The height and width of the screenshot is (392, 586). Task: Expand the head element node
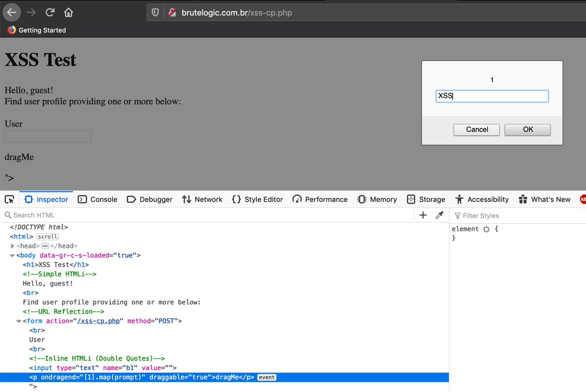13,246
